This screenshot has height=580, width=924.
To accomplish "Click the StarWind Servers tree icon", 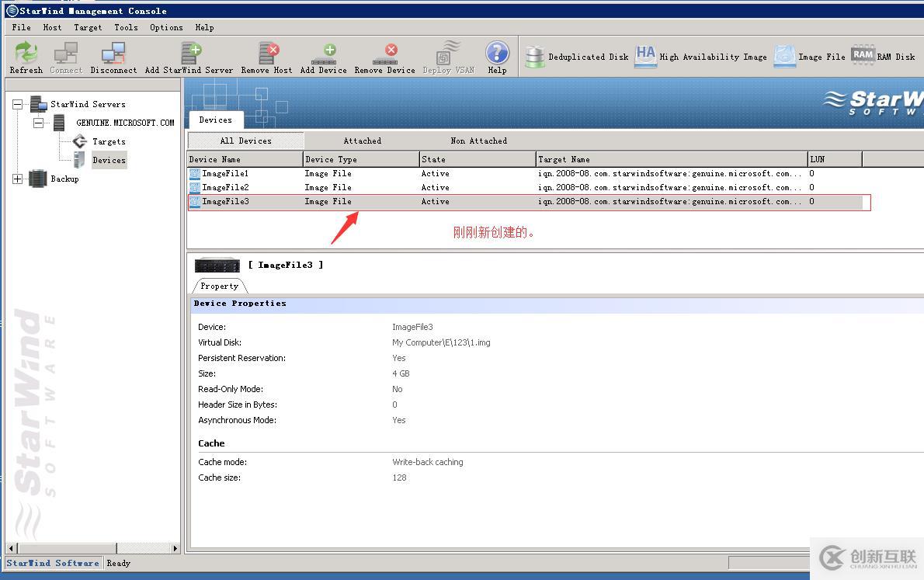I will 39,104.
